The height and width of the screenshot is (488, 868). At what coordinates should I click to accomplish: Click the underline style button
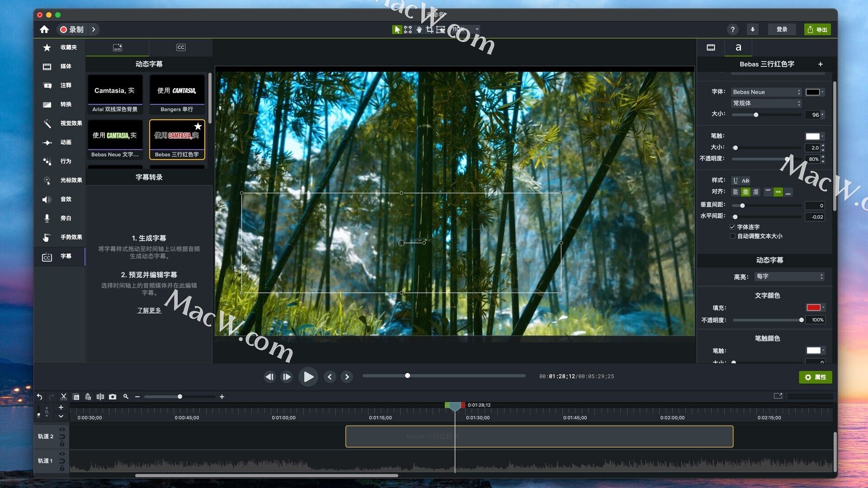[x=736, y=180]
